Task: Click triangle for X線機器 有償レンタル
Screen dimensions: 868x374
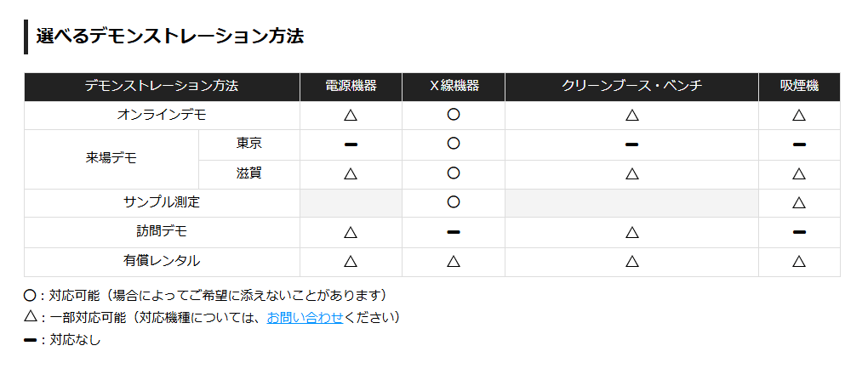Action: click(454, 261)
